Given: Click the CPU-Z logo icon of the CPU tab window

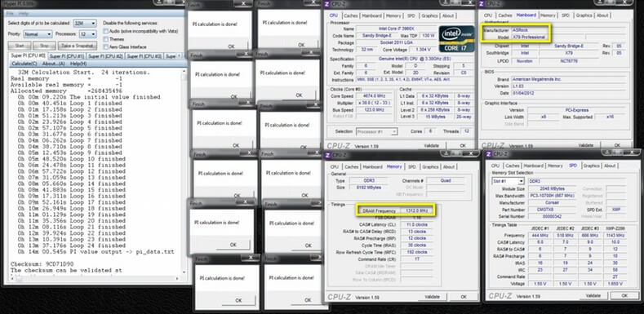Looking at the screenshot, I should [x=327, y=5].
